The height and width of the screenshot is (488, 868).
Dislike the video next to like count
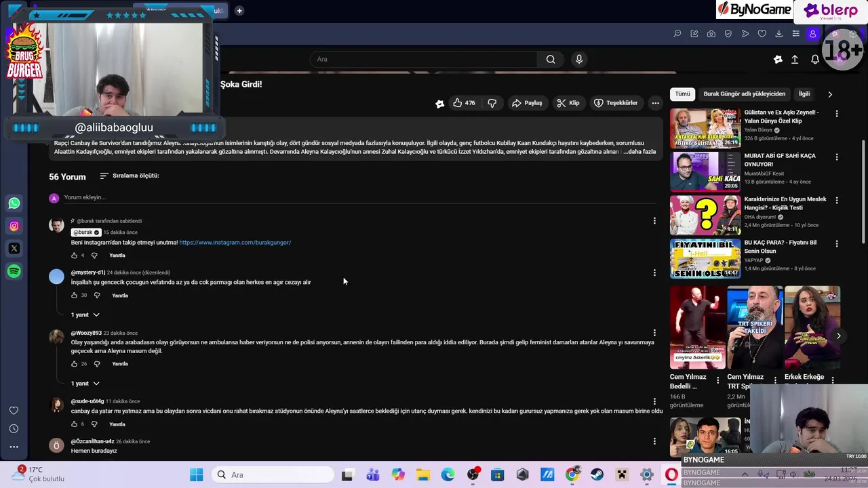tap(492, 103)
